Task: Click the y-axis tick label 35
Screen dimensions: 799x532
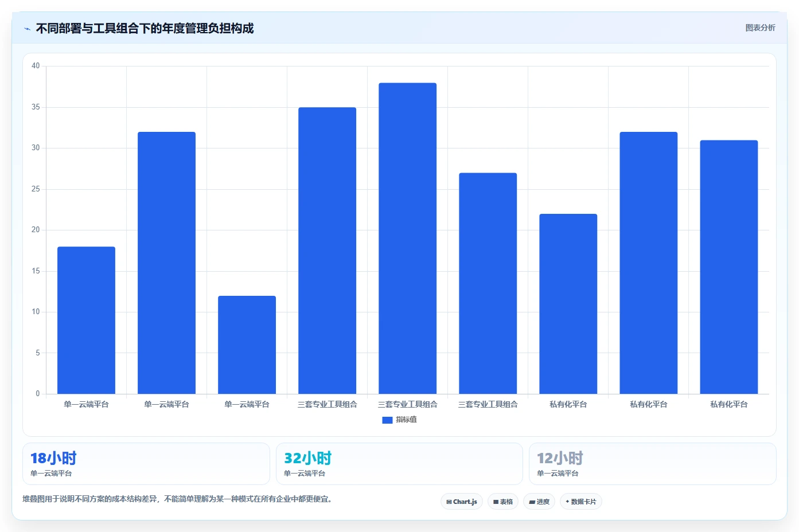Action: [36, 107]
